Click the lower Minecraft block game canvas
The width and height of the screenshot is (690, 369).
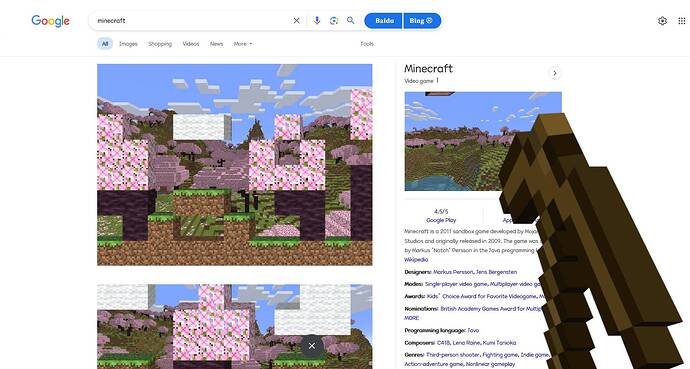pyautogui.click(x=235, y=327)
